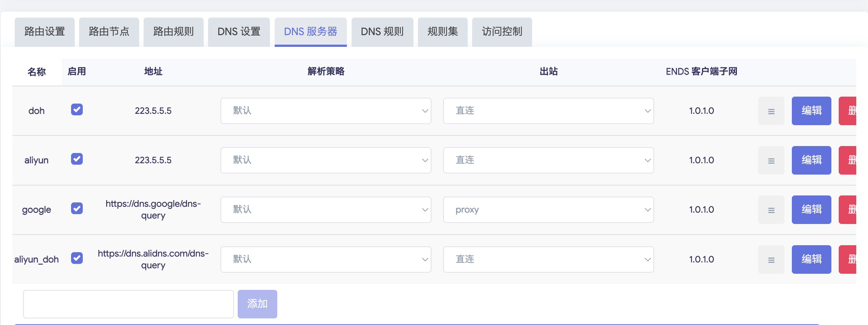868x325 pixels.
Task: Disable the aliyun DNS server checkbox
Action: tap(77, 159)
